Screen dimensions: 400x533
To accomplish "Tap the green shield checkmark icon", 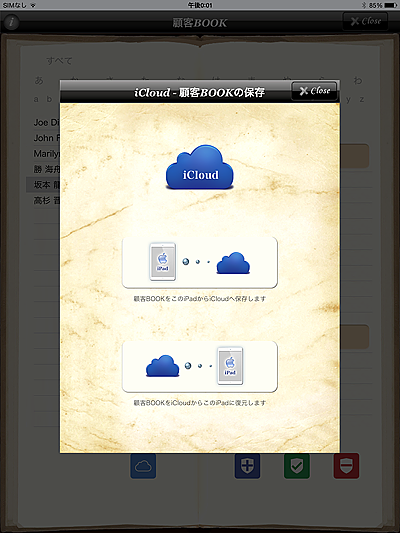I will (297, 466).
